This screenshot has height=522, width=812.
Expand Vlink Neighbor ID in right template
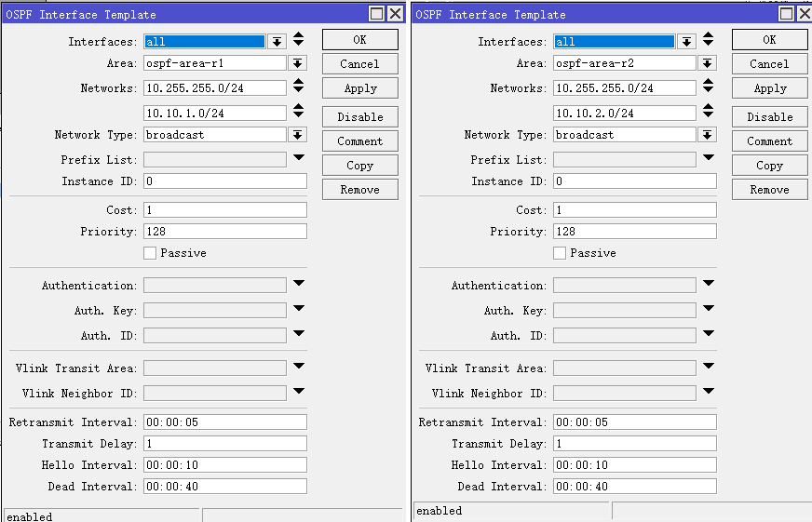coord(708,392)
